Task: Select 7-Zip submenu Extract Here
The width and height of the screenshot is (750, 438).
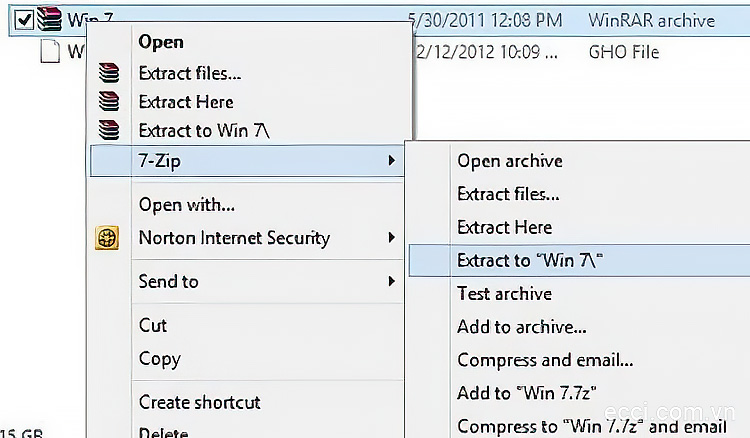Action: [x=505, y=227]
